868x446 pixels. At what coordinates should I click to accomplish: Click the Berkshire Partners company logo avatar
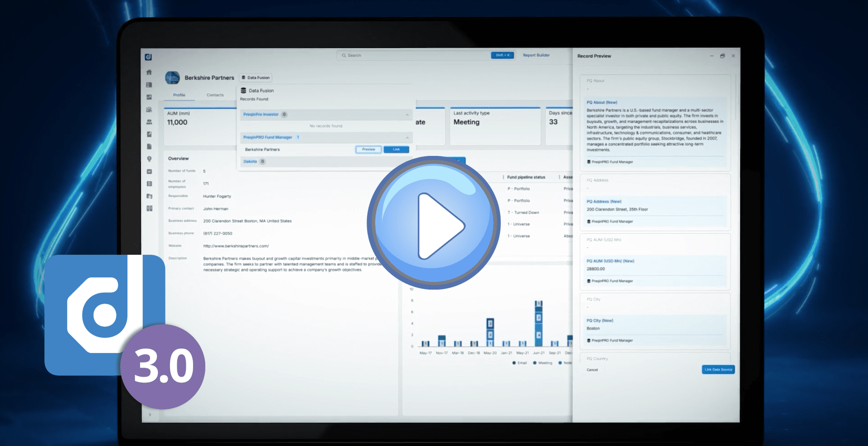coord(172,78)
